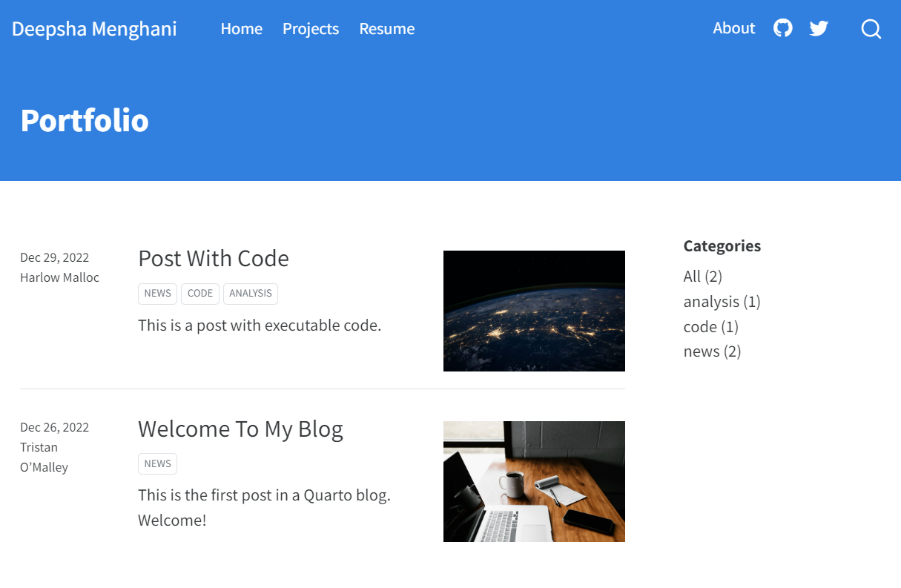Select the NEWS tag on Post With Code
Screen dimensions: 901x588
pyautogui.click(x=157, y=294)
